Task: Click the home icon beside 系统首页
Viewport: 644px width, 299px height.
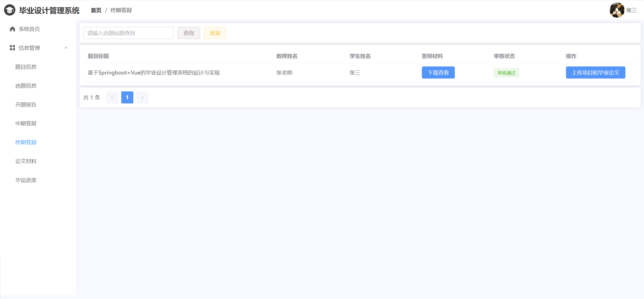Action: coord(12,29)
